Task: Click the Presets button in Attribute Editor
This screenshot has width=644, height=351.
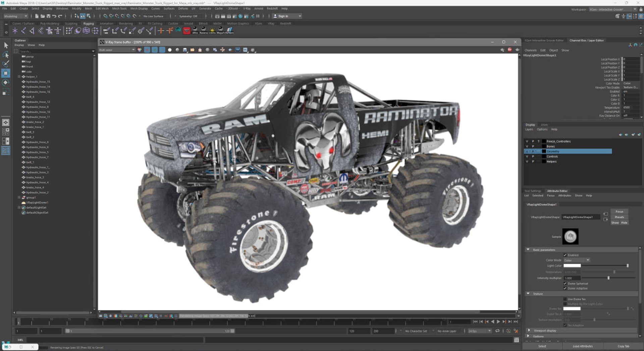Action: [619, 217]
